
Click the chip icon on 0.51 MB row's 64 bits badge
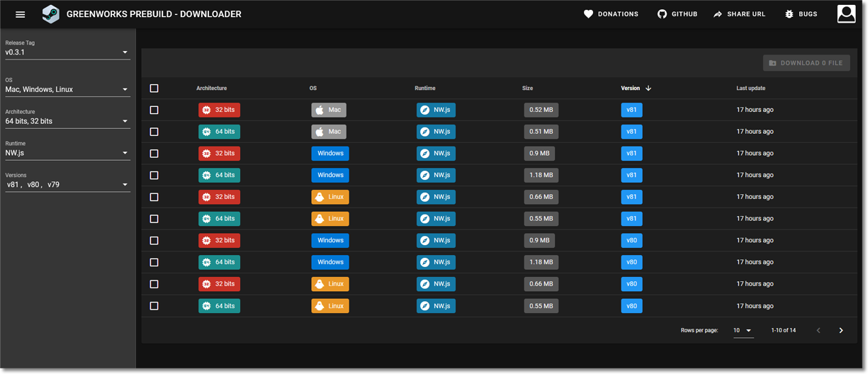(x=206, y=132)
